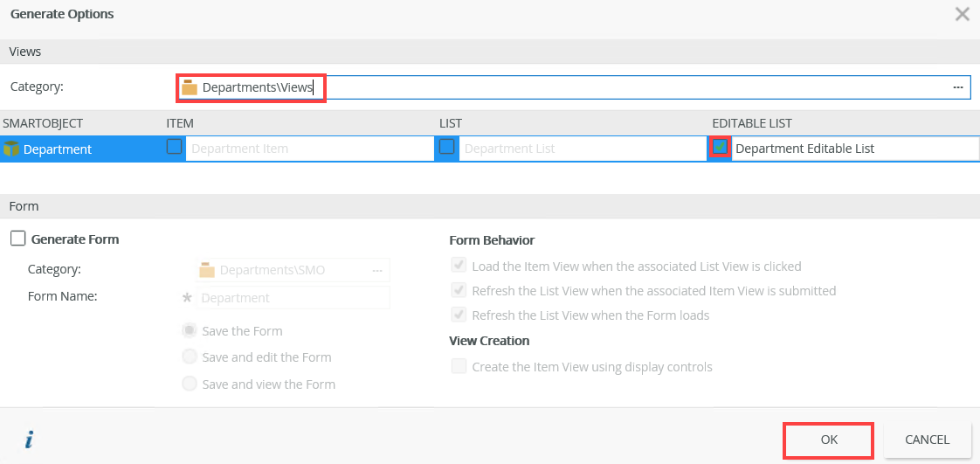Click the Department Item name field

pyautogui.click(x=310, y=149)
